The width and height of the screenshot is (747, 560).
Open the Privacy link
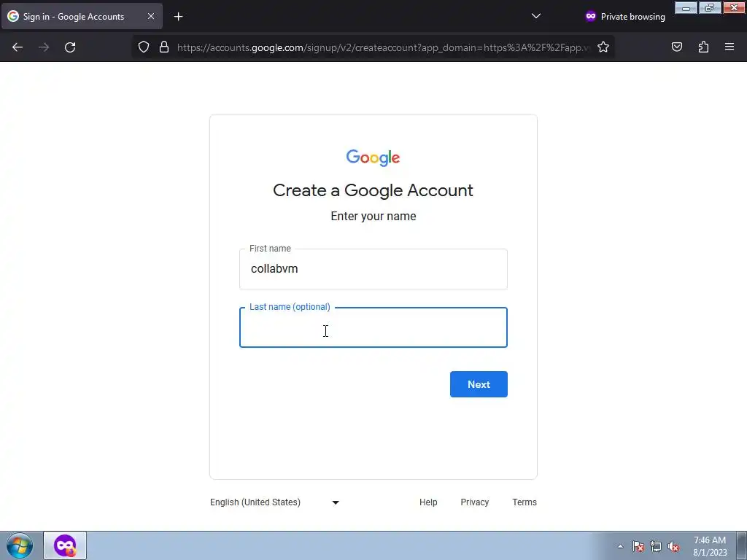(x=474, y=502)
